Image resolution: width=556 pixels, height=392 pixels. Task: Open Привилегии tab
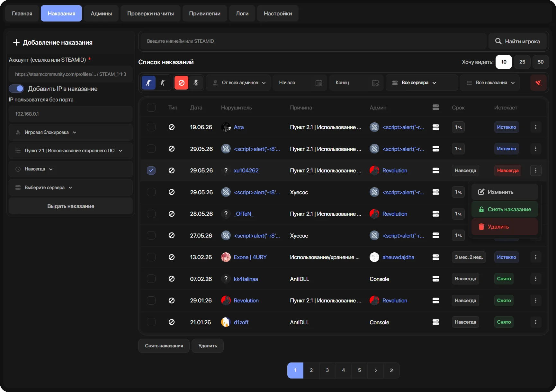click(x=205, y=13)
